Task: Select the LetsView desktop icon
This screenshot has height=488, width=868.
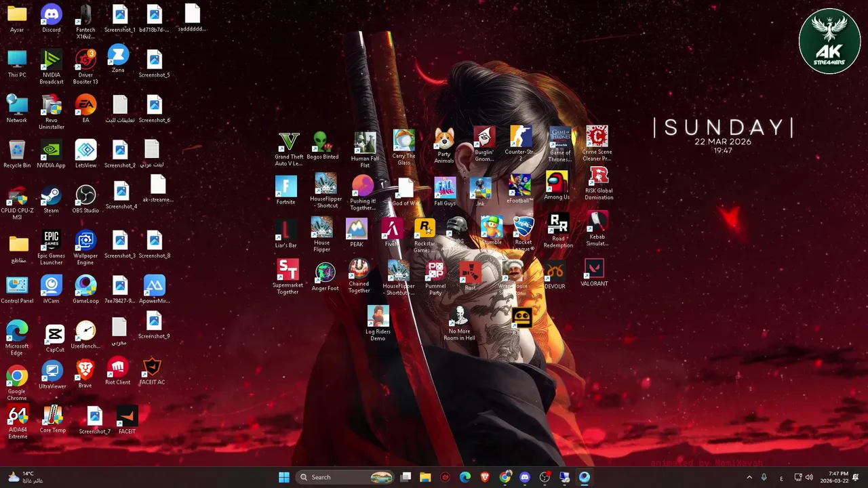Action: click(x=85, y=154)
